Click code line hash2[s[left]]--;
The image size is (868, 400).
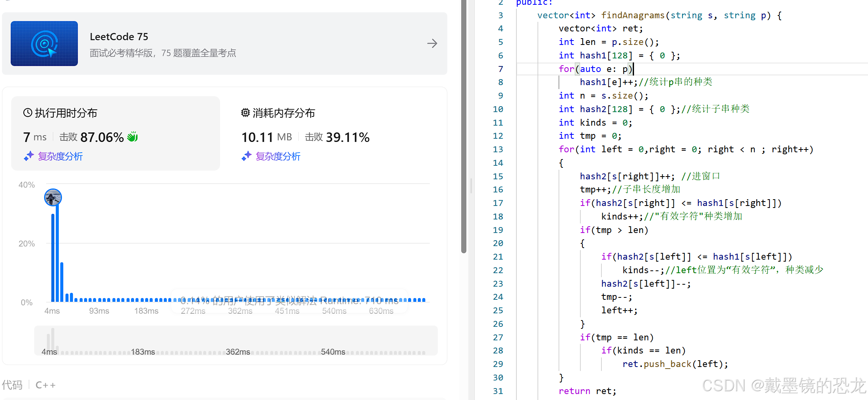646,283
